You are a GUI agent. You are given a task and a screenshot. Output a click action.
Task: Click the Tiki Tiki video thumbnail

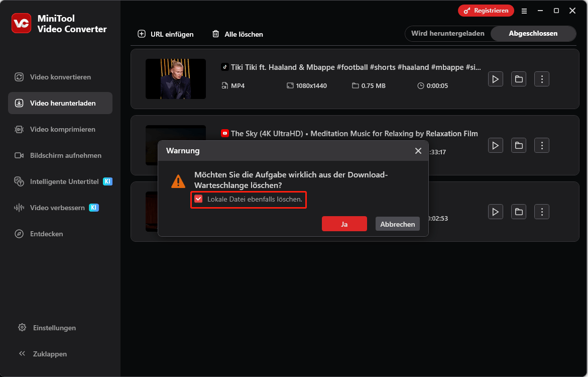[x=176, y=79]
